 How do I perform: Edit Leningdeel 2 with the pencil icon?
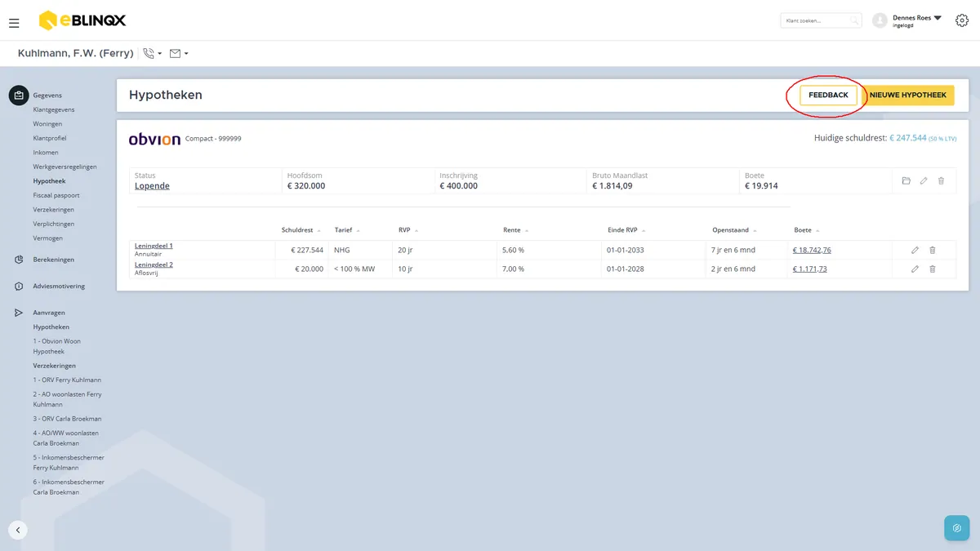click(x=915, y=269)
